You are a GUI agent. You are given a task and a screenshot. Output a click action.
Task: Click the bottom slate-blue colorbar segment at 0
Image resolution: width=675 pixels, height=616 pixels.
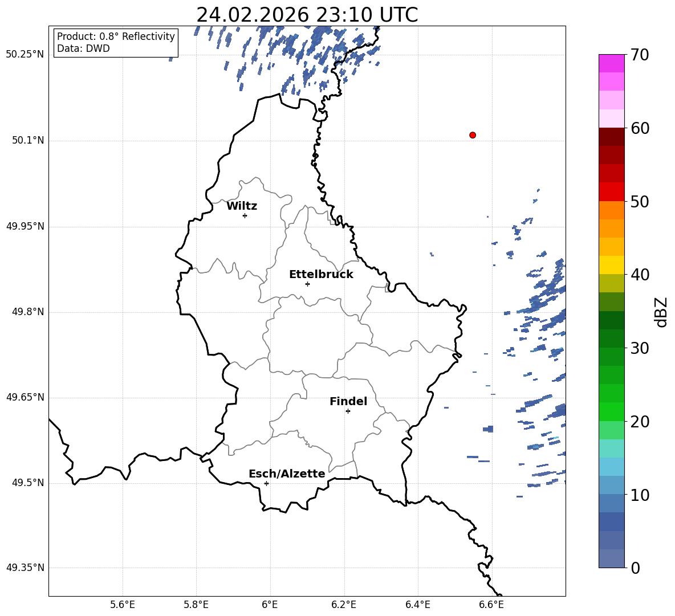click(x=611, y=558)
